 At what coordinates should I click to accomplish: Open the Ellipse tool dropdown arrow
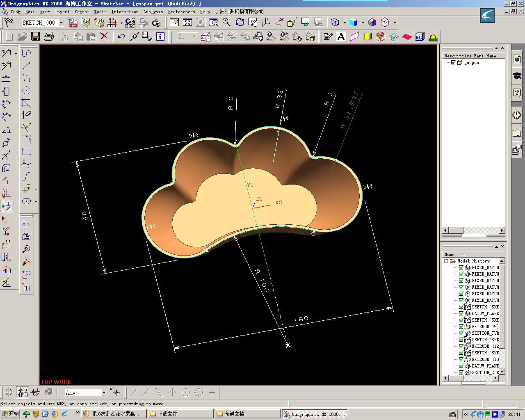click(36, 201)
